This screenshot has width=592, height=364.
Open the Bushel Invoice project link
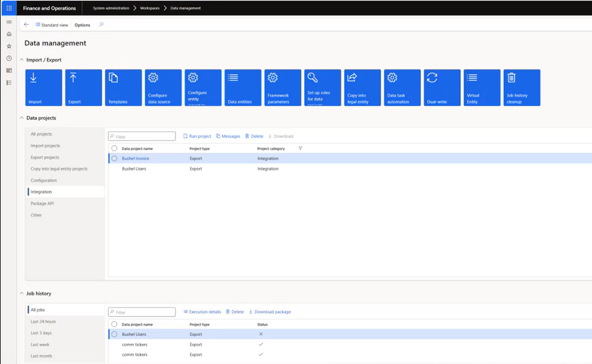(x=135, y=159)
